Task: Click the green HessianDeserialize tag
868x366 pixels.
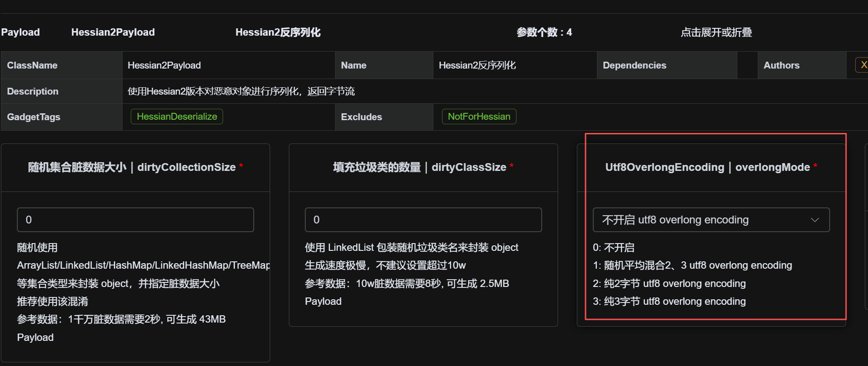Action: (177, 117)
